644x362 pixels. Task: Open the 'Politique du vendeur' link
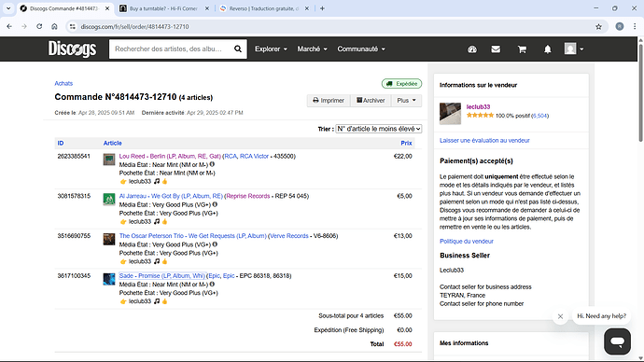[467, 242]
